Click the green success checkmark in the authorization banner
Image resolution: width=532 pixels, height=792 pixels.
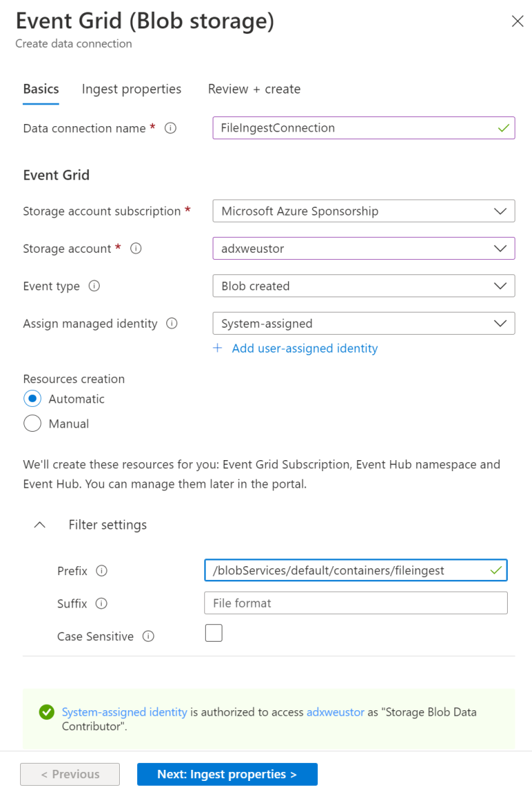(x=46, y=712)
